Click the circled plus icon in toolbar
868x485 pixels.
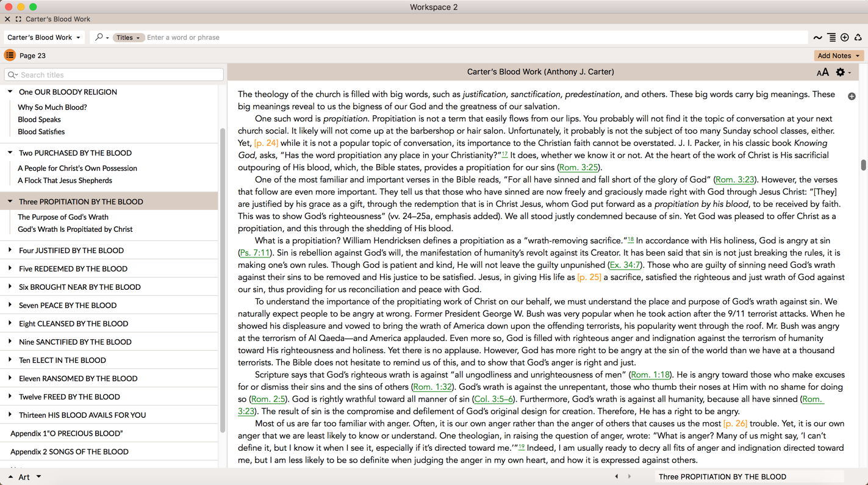click(845, 38)
